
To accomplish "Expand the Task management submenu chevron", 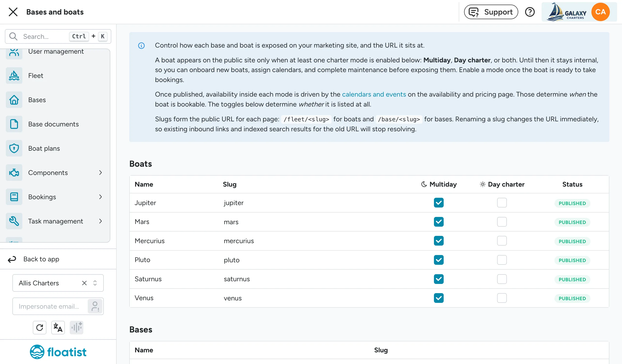I will 100,221.
